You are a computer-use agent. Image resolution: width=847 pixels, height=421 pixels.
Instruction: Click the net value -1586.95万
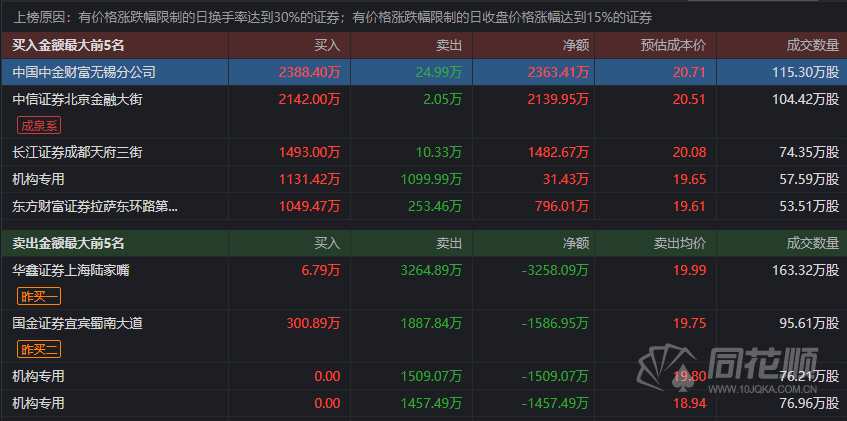556,323
